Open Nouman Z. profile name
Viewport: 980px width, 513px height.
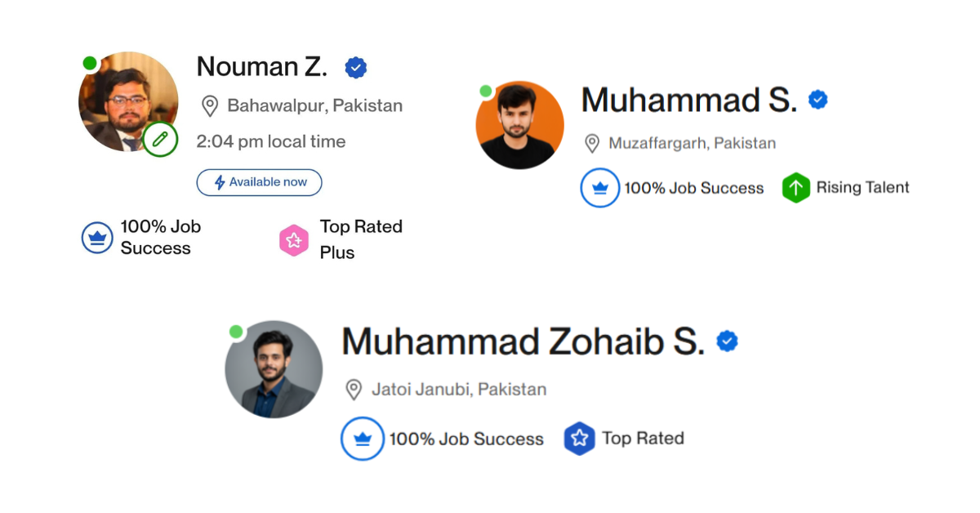262,67
